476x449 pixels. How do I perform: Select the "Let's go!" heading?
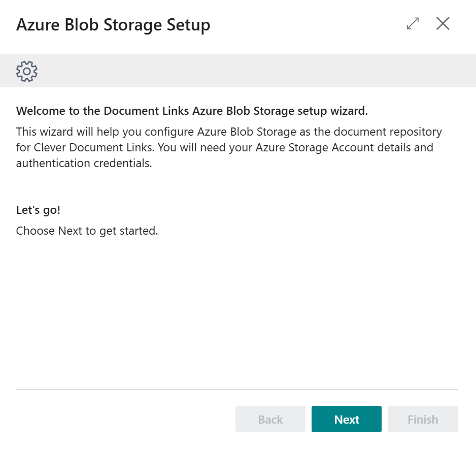click(38, 210)
